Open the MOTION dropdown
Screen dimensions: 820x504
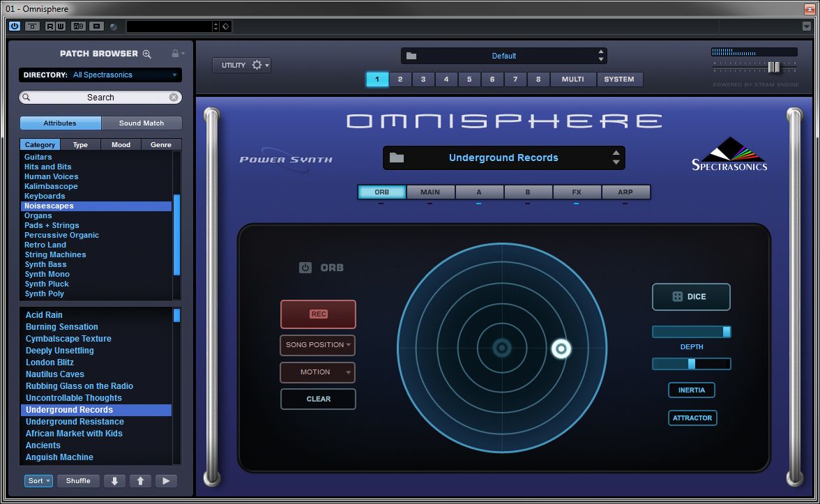click(x=318, y=372)
